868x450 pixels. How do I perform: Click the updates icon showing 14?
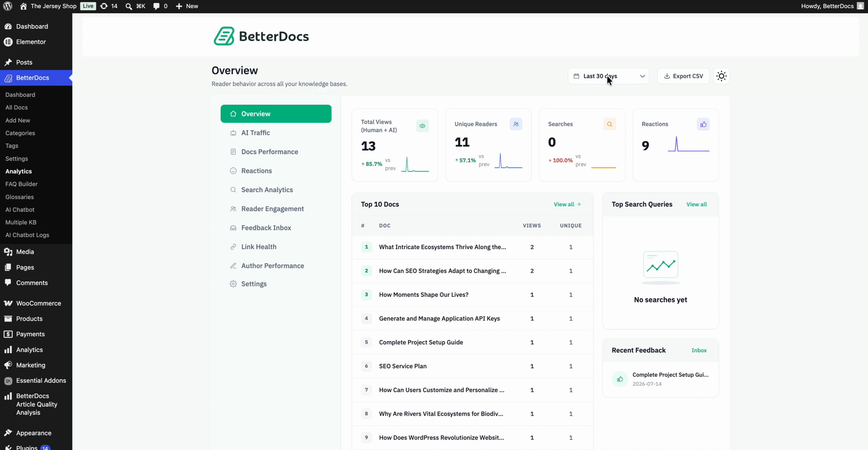tap(104, 6)
